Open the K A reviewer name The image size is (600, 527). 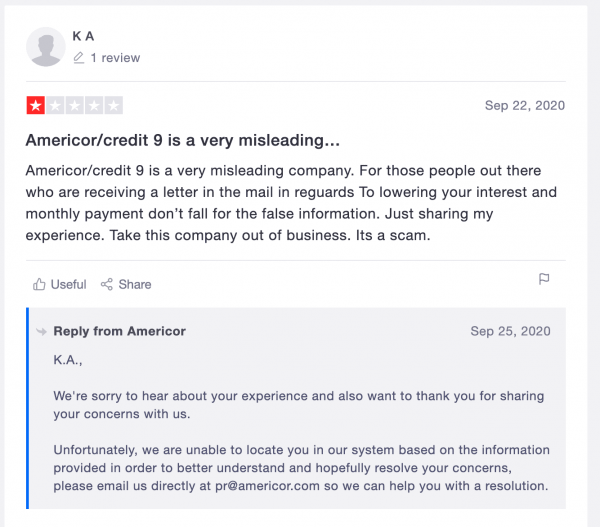tap(83, 36)
